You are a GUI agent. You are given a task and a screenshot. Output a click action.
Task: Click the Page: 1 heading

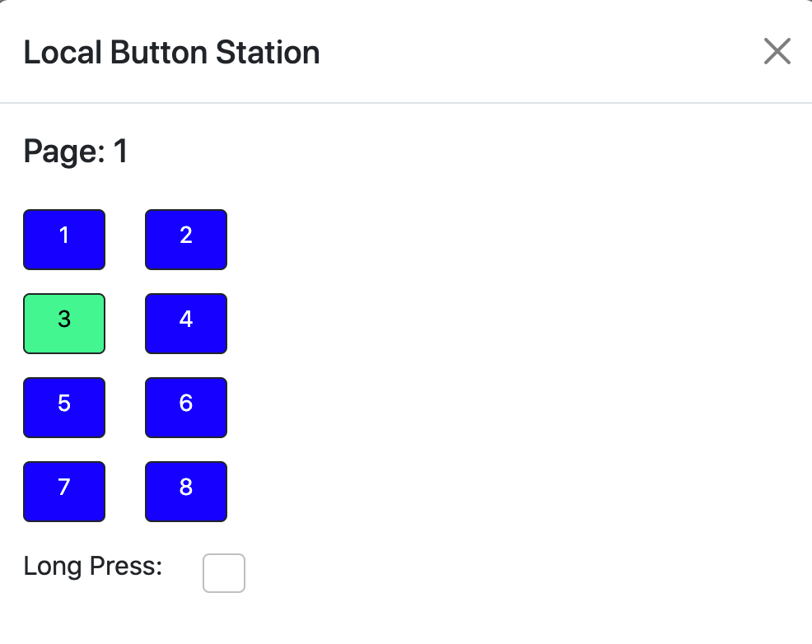[76, 152]
